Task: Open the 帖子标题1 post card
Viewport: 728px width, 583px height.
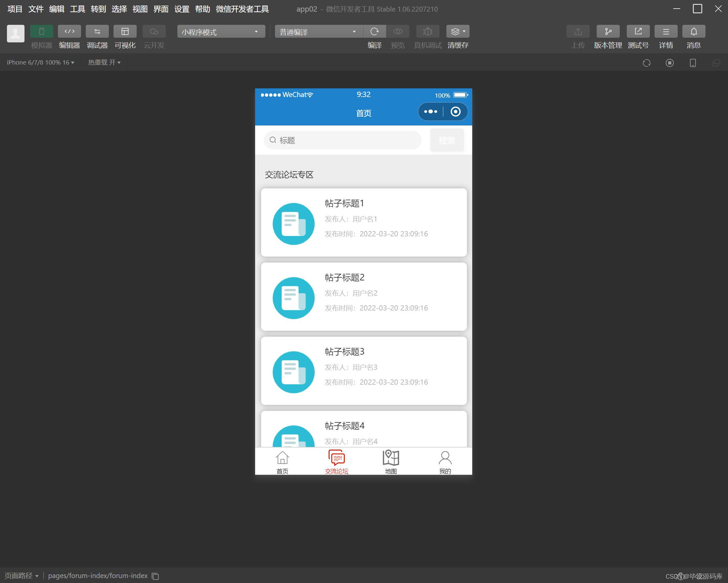Action: pos(364,222)
